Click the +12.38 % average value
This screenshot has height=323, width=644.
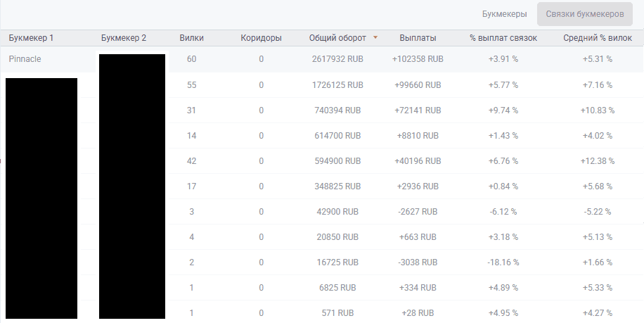tap(597, 161)
